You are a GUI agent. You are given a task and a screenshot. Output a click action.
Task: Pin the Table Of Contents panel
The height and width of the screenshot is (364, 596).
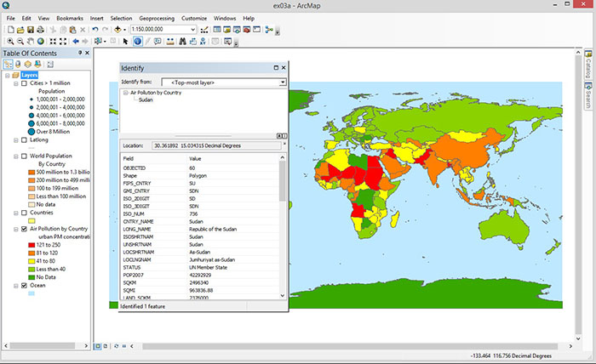[80, 53]
